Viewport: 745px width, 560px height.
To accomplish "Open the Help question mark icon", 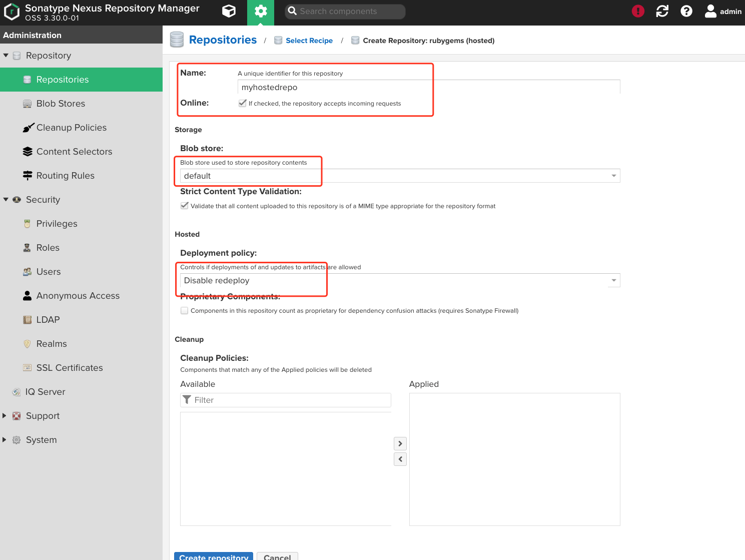I will point(686,11).
